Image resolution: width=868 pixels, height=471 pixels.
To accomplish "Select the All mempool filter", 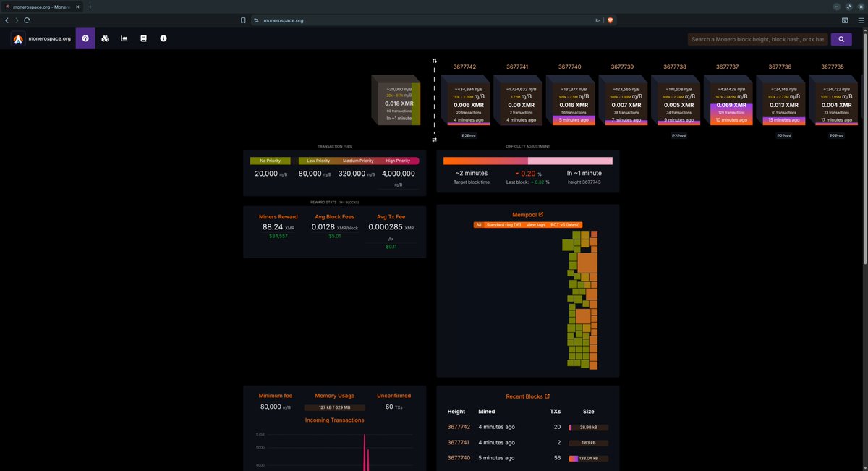I will click(x=478, y=225).
